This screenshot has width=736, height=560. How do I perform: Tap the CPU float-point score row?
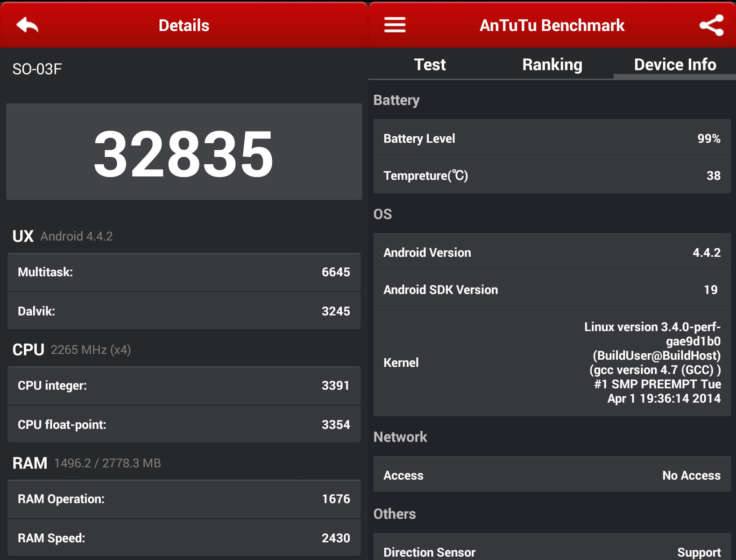[x=184, y=424]
